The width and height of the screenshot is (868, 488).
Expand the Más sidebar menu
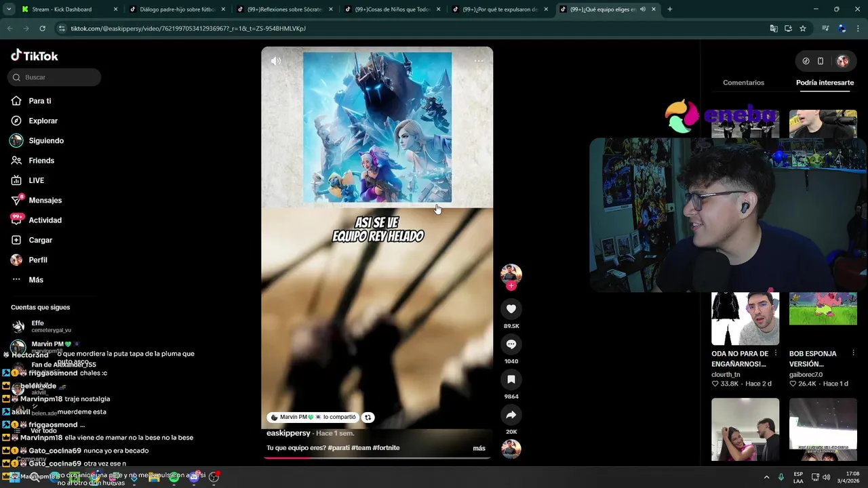(36, 280)
